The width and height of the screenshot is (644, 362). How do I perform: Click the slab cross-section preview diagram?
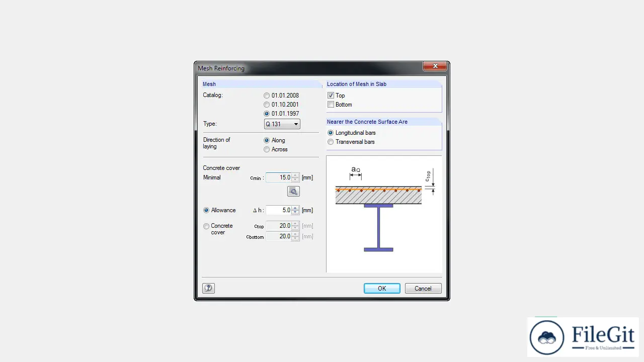pyautogui.click(x=384, y=214)
